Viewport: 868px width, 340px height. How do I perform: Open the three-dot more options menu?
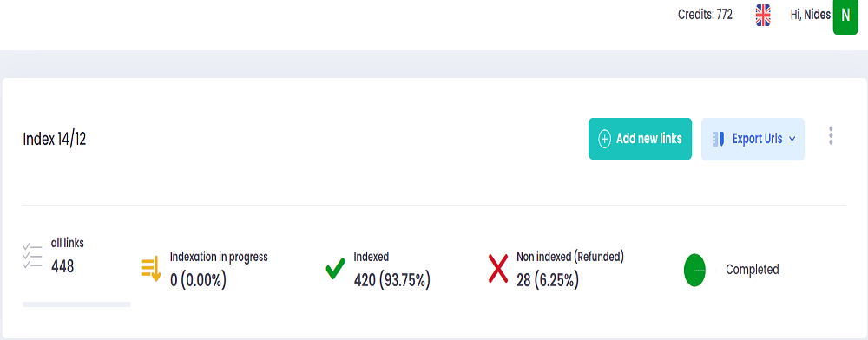[x=831, y=135]
